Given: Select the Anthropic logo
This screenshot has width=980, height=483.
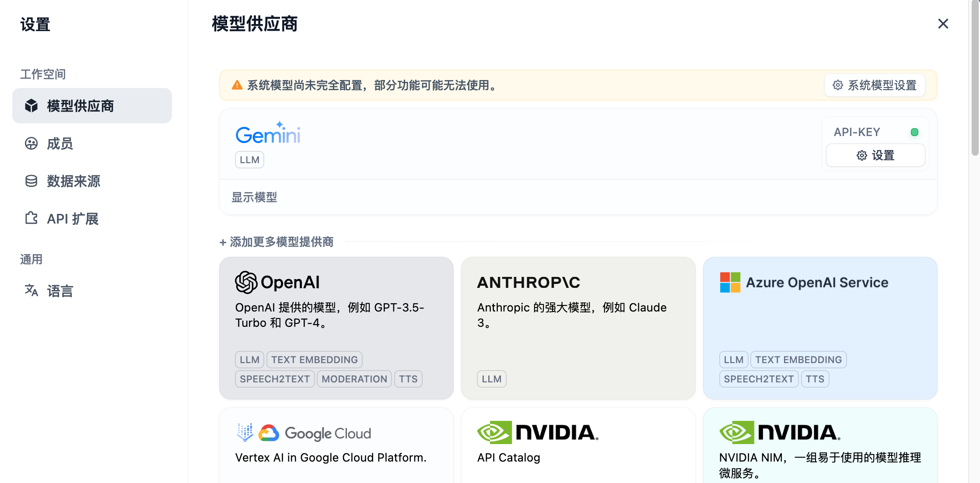Looking at the screenshot, I should click(x=528, y=283).
